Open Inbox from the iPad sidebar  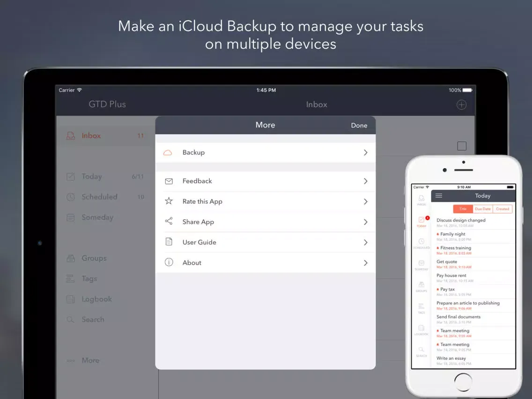tap(106, 136)
